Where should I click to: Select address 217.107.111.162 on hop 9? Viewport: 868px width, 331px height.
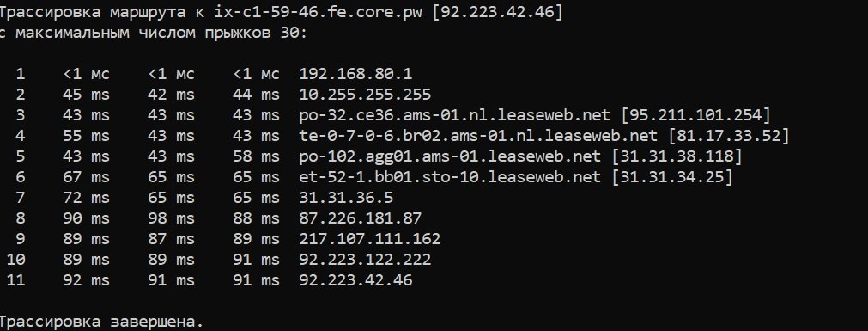pos(370,239)
